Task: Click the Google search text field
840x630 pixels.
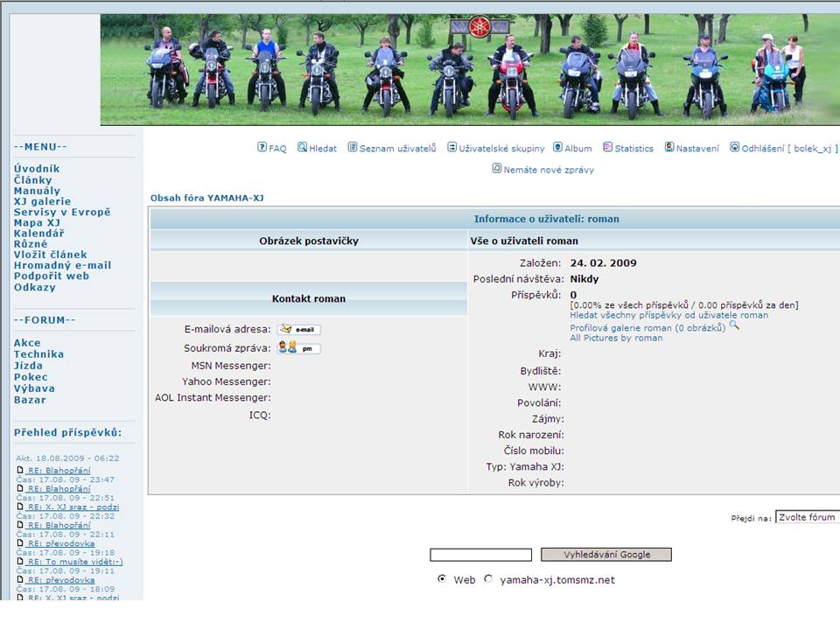Action: pos(480,555)
